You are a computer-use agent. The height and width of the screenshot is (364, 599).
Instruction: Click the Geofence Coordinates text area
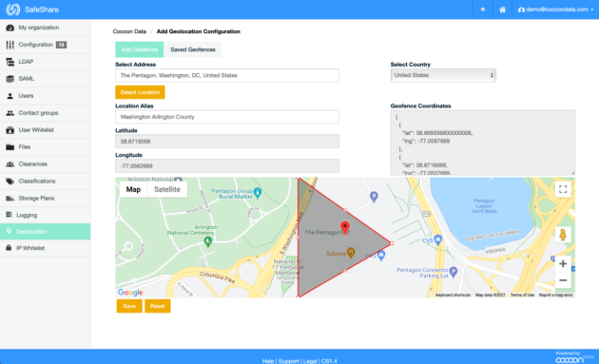pyautogui.click(x=482, y=143)
